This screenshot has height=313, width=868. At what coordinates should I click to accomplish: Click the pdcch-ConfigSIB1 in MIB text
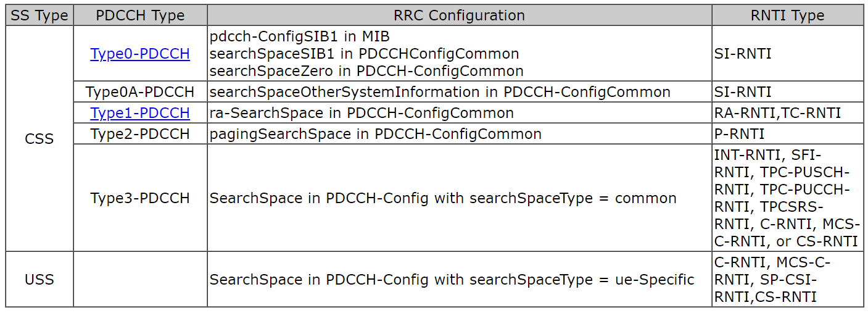[x=300, y=36]
